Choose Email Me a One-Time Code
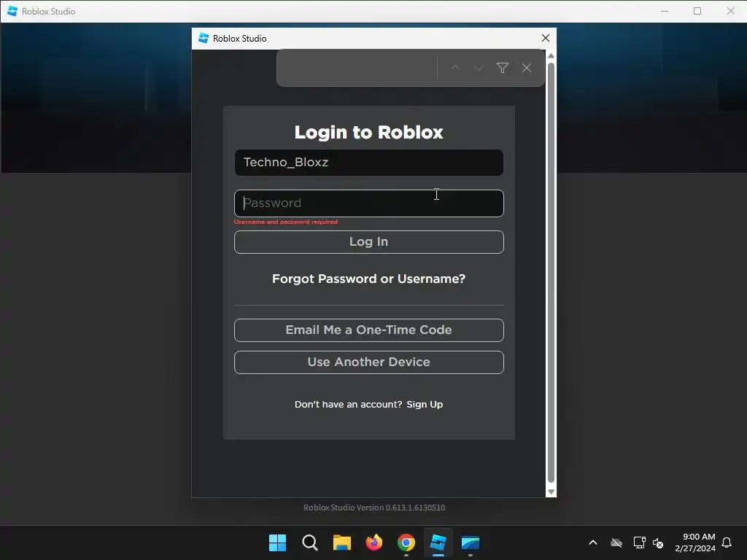This screenshot has height=560, width=747. 368,330
